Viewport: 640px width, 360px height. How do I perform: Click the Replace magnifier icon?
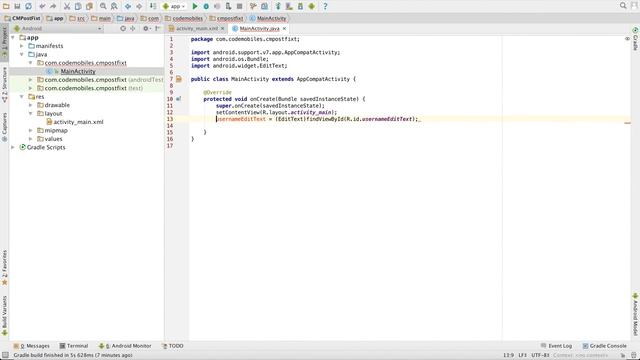point(114,6)
